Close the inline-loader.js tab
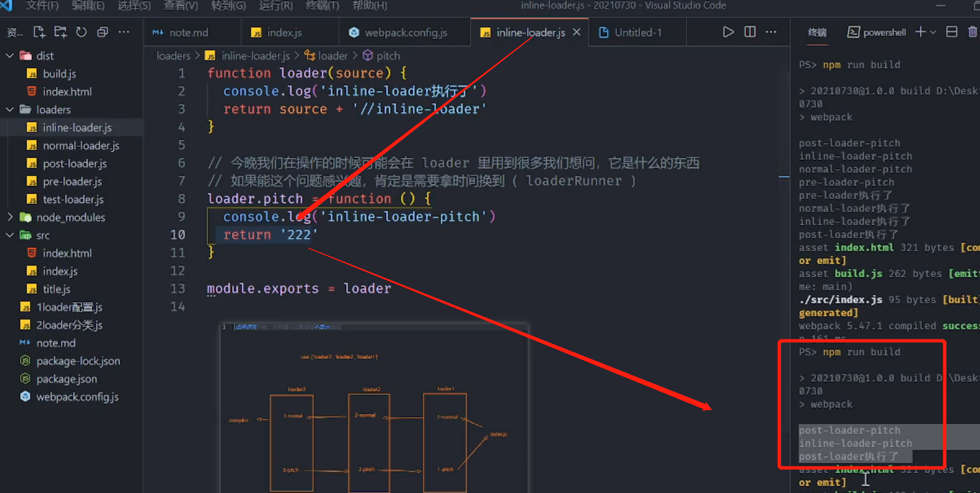The image size is (980, 493). pos(576,32)
